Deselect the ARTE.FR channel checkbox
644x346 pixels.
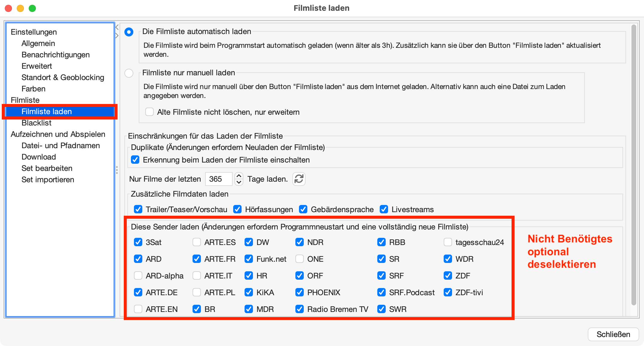coord(197,259)
